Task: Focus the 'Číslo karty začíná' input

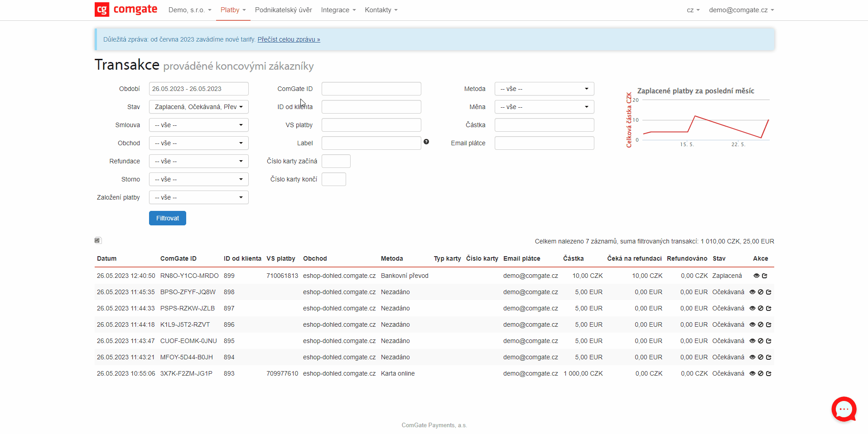Action: [336, 161]
